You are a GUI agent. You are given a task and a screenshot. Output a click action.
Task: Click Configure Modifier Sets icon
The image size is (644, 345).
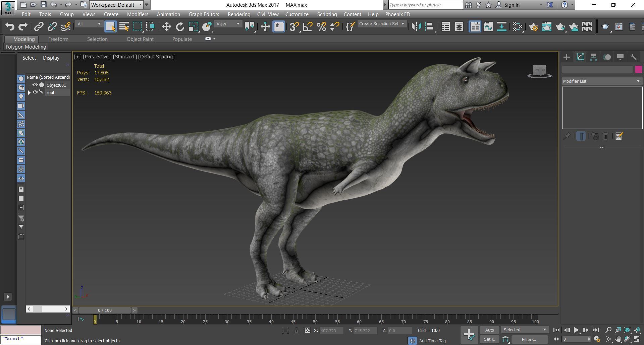[619, 136]
